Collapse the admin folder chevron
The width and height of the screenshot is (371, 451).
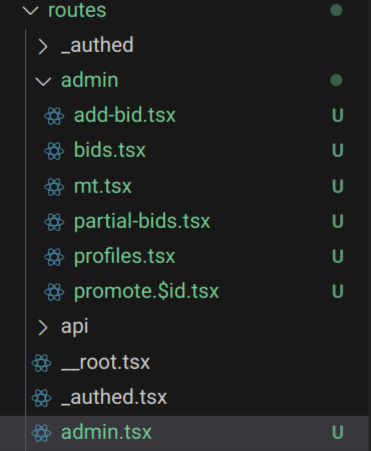click(43, 81)
